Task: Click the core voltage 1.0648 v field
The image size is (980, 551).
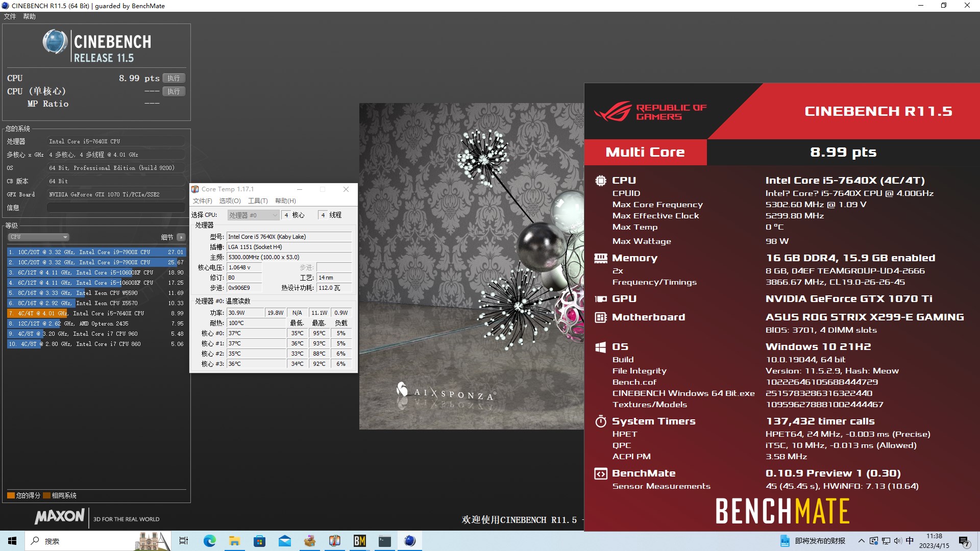Action: (244, 267)
